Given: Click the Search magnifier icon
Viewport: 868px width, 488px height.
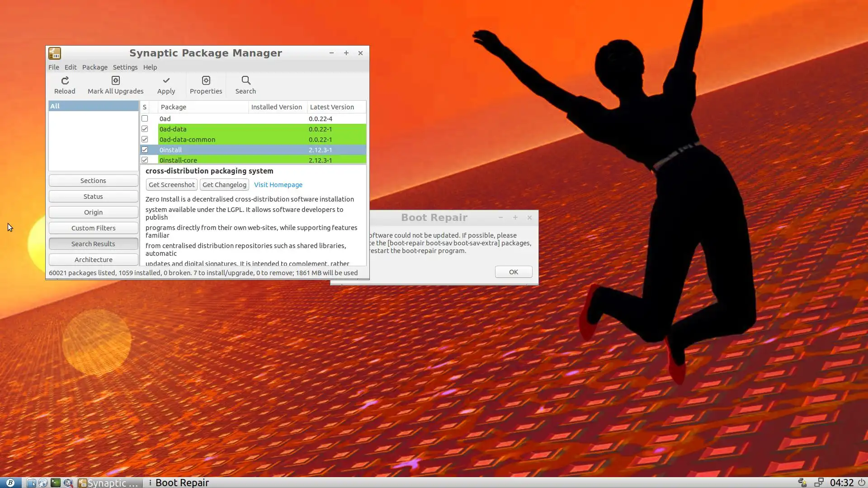Looking at the screenshot, I should click(x=245, y=81).
